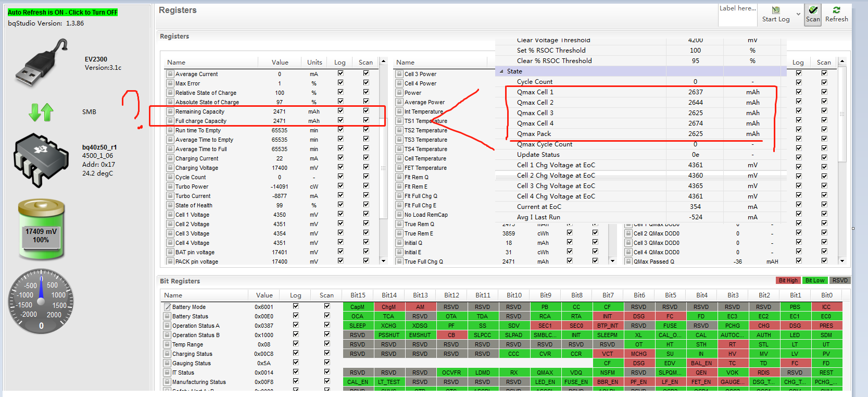Toggle the Log checkbox for Average Current
The height and width of the screenshot is (397, 868).
pos(341,73)
